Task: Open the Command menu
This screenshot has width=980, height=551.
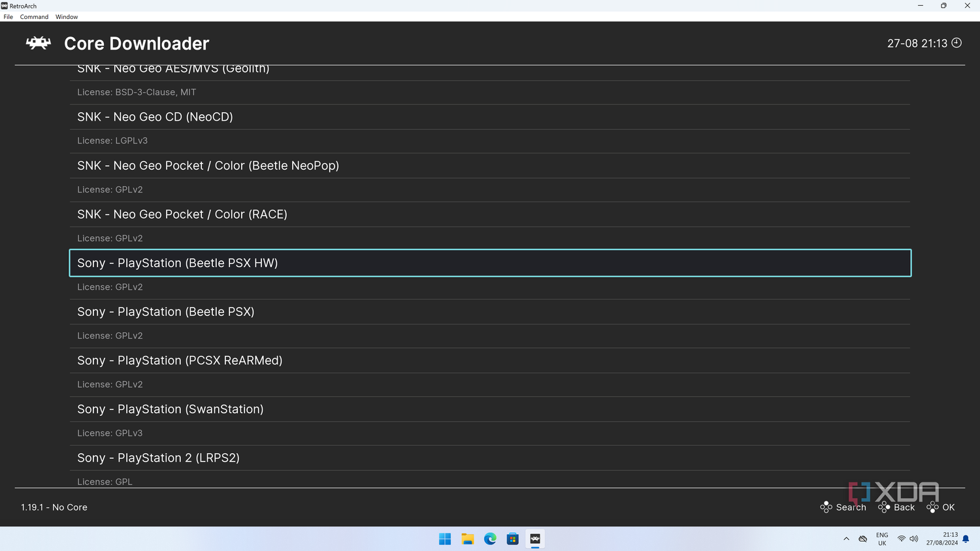Action: coord(34,17)
